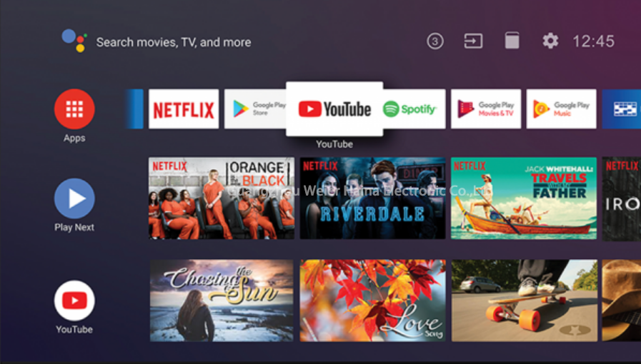
Task: Search movies, TV, and more field
Action: pos(174,42)
